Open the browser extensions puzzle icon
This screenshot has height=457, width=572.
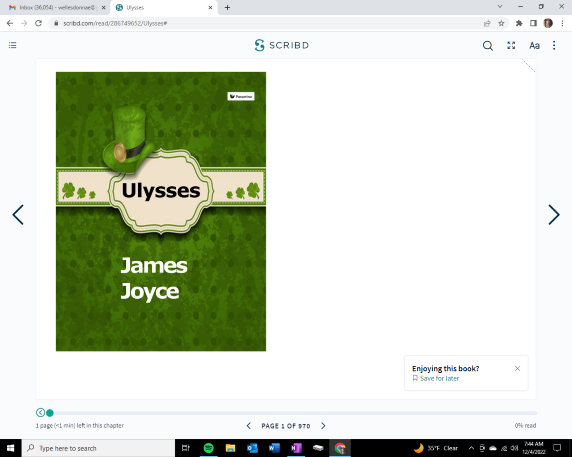519,23
